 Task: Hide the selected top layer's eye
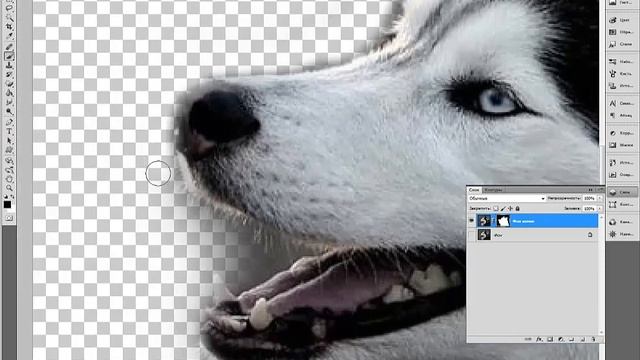471,221
